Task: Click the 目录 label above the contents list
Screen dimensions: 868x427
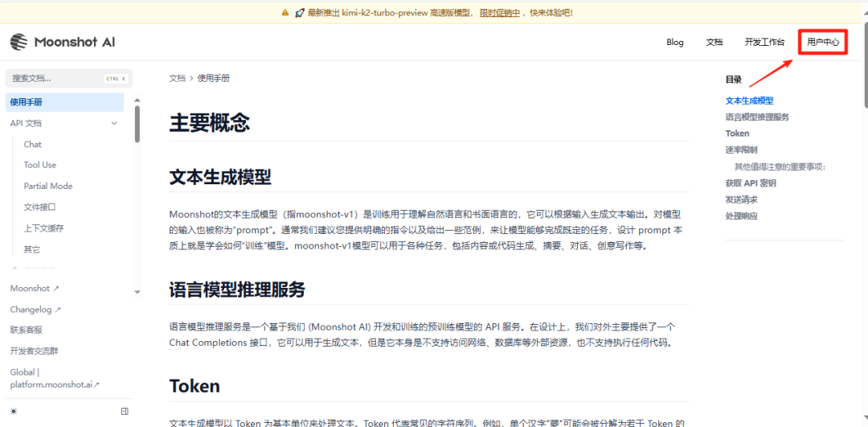Action: point(734,79)
